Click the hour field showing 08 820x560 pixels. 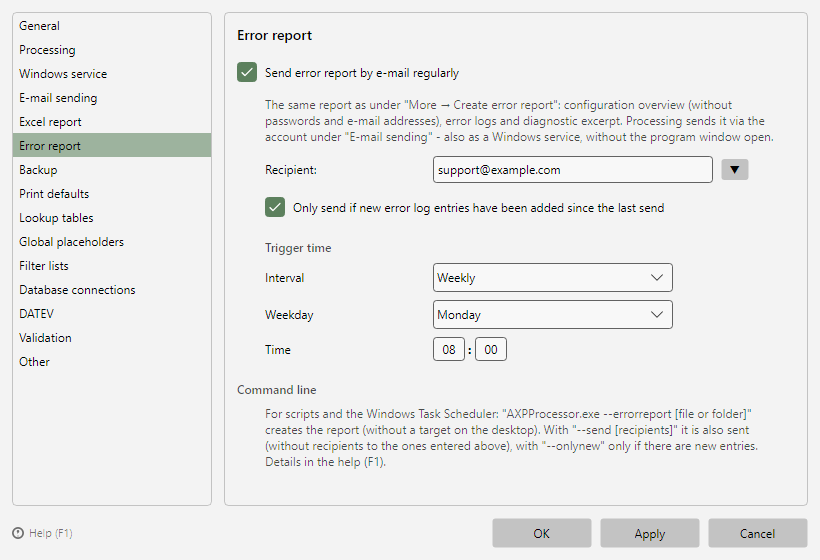coord(449,349)
